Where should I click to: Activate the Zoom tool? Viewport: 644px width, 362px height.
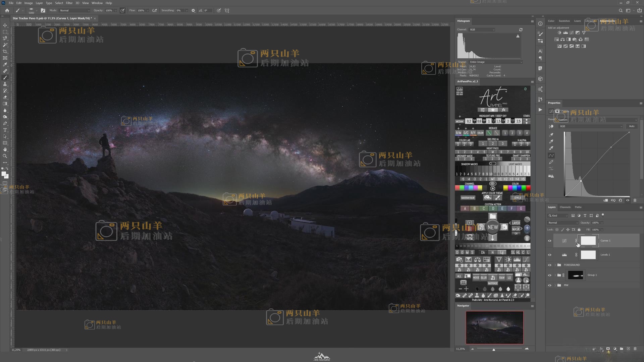pos(5,156)
